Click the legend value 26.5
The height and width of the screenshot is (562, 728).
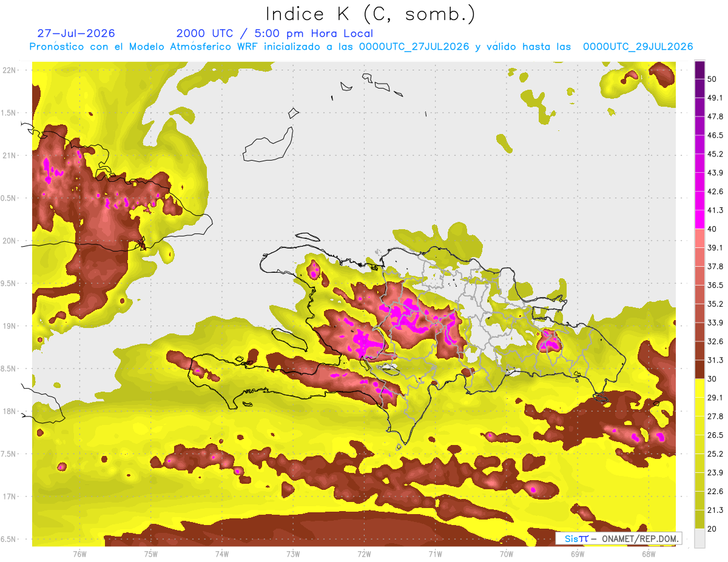coord(715,436)
